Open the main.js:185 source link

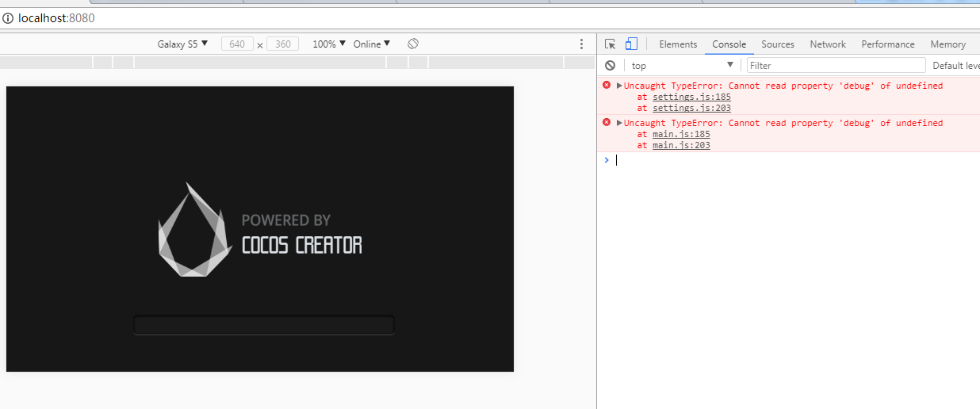681,134
